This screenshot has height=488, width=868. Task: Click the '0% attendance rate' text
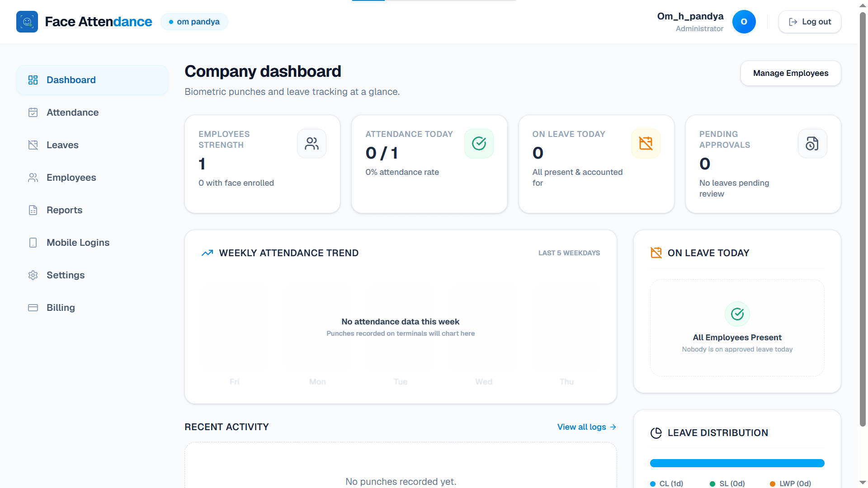[x=402, y=172]
